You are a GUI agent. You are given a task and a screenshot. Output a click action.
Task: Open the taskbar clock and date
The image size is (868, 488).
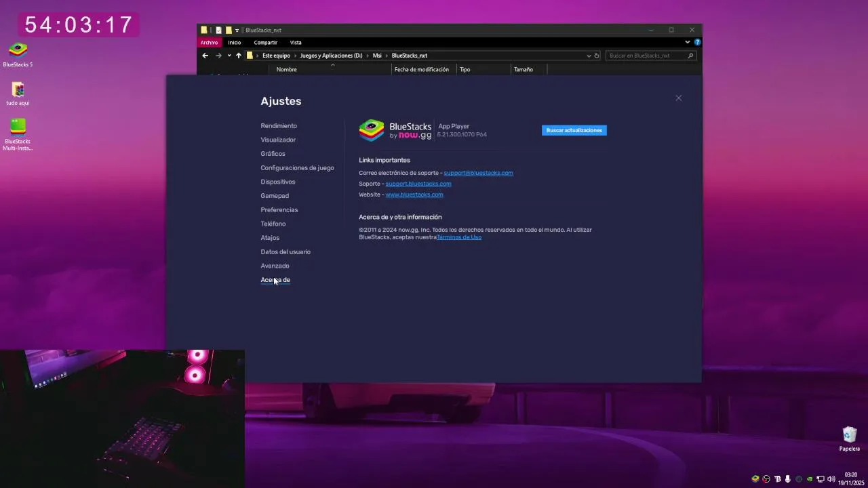[x=851, y=479]
